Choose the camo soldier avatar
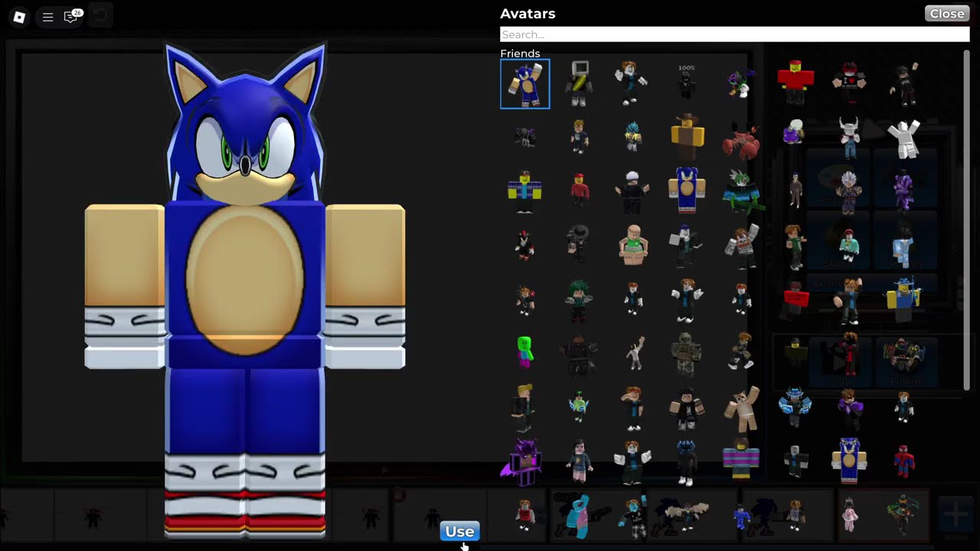 (x=687, y=353)
